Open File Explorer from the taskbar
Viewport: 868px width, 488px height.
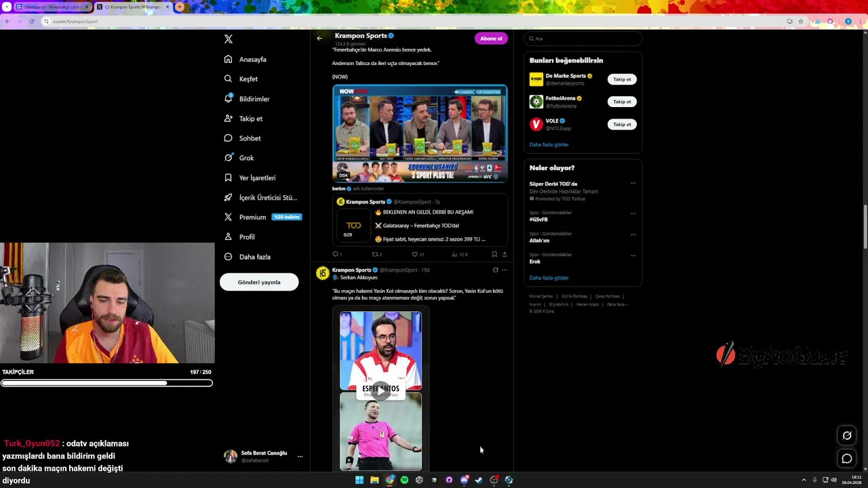[x=374, y=480]
